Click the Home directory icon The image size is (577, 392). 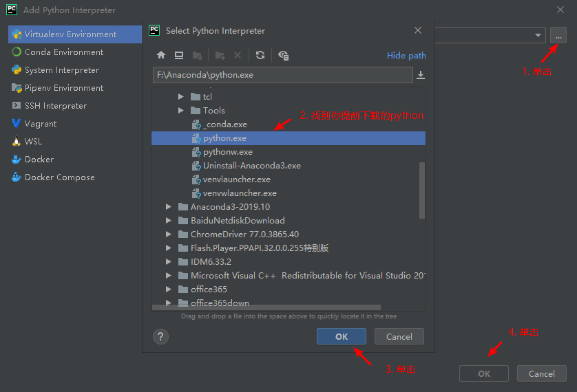coord(161,55)
